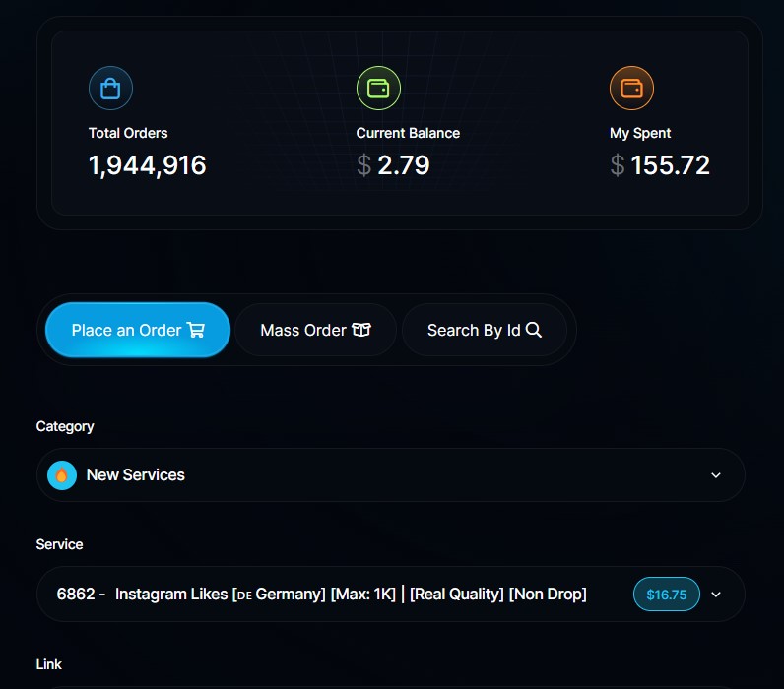784x689 pixels.
Task: Click the flame icon beside New Services
Action: (x=62, y=475)
